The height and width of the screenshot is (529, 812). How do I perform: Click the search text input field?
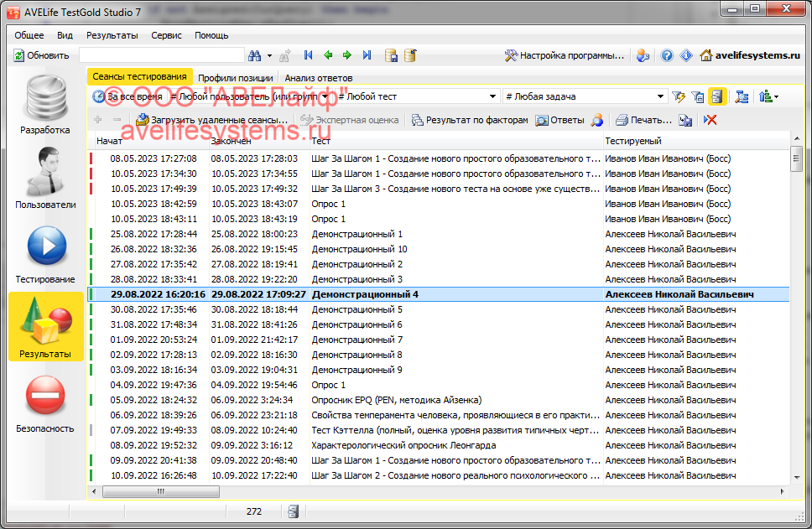(x=162, y=55)
